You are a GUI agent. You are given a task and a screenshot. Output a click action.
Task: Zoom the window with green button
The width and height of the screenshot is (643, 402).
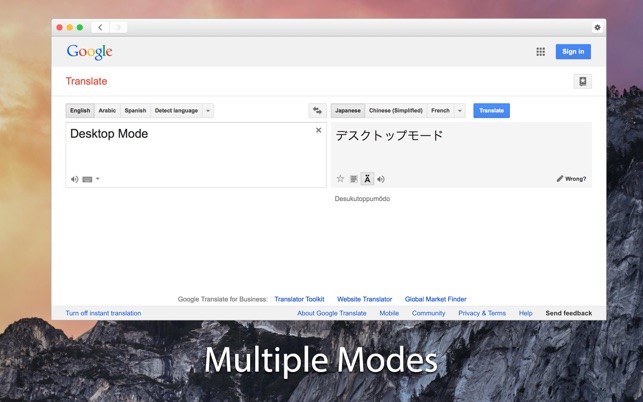point(80,27)
